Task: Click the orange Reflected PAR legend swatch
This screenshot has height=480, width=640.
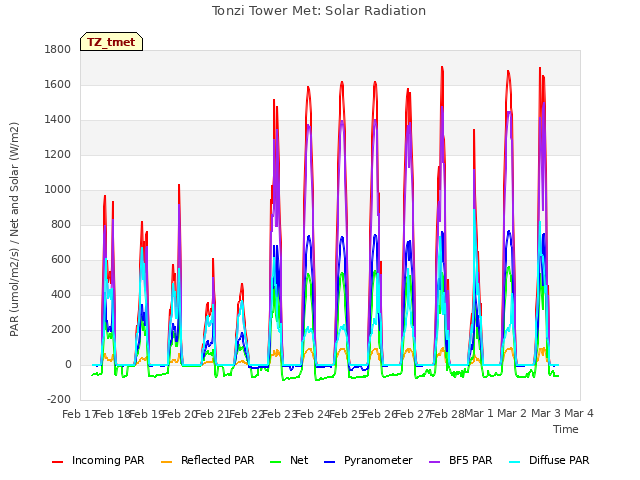Action: coord(167,462)
